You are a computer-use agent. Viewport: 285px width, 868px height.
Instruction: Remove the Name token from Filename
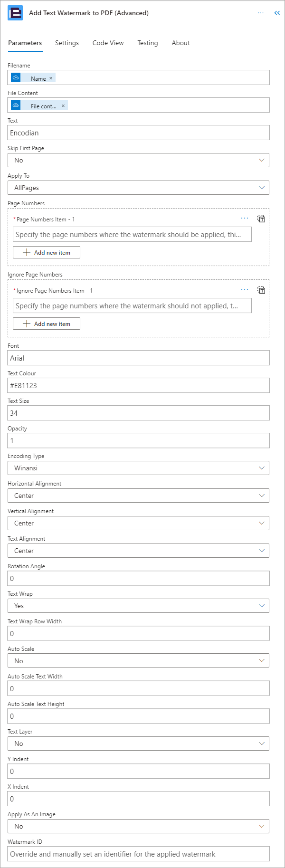point(51,78)
